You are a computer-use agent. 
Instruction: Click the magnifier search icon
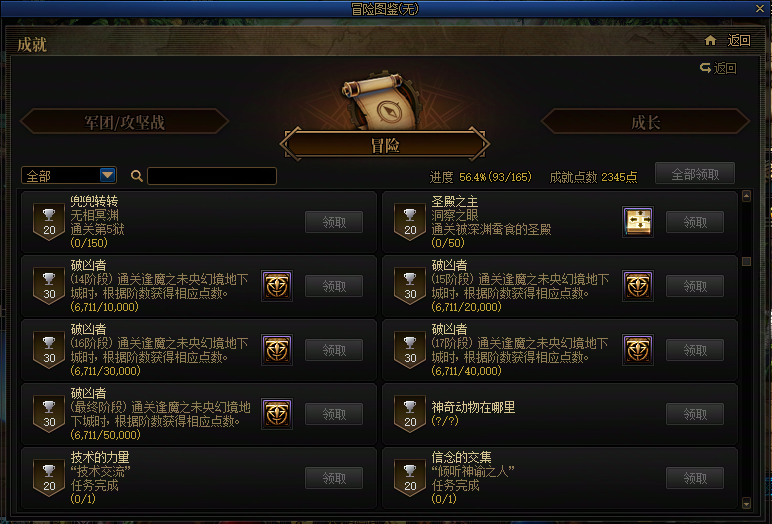pos(137,176)
